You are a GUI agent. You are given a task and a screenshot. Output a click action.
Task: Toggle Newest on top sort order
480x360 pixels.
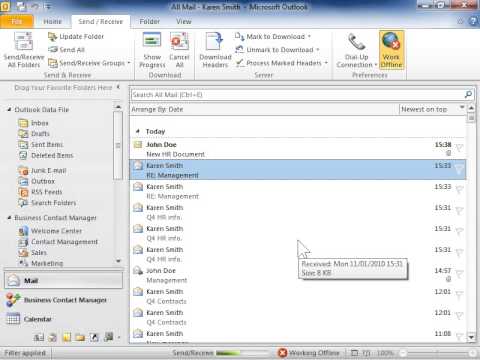point(432,109)
